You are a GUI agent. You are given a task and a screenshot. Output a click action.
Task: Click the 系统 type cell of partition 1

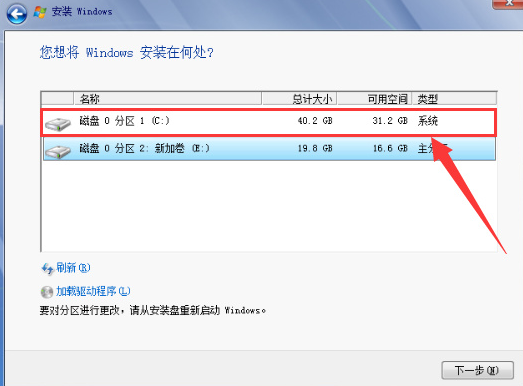pyautogui.click(x=428, y=121)
